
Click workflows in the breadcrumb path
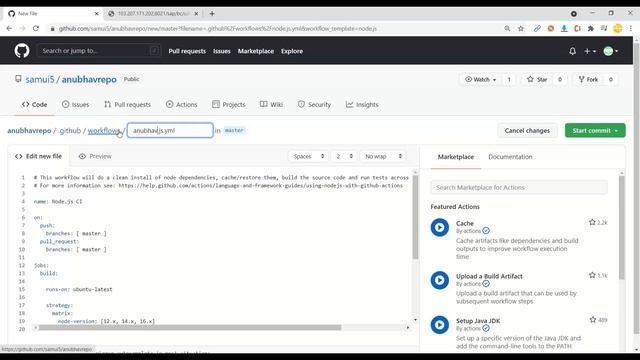tap(104, 131)
